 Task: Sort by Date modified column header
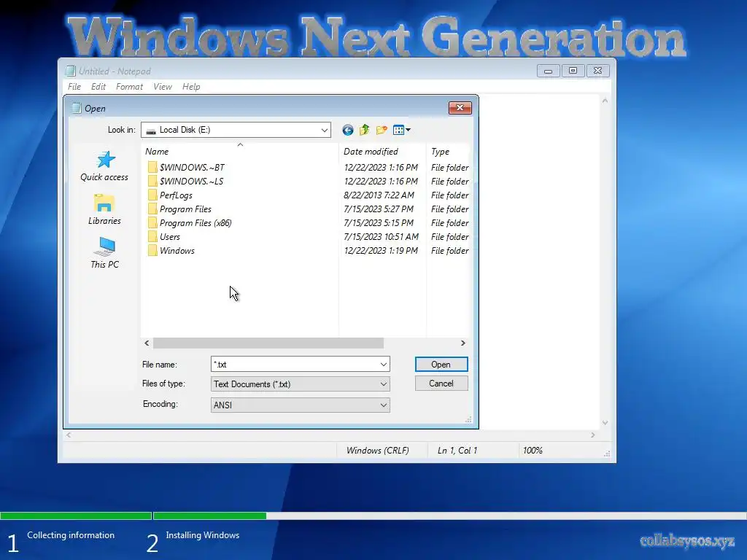(382, 152)
